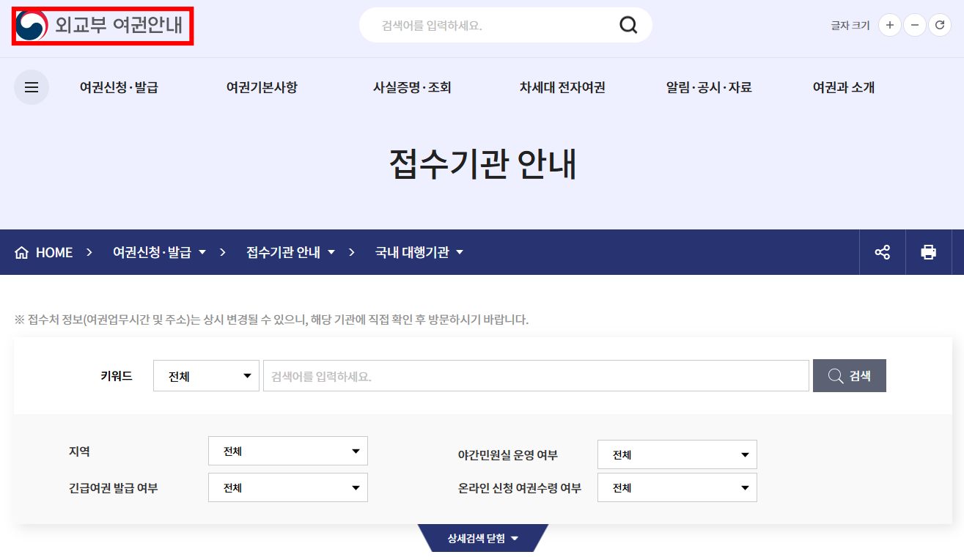964x560 pixels.
Task: Open the 키워드 전체 dropdown
Action: click(x=206, y=375)
